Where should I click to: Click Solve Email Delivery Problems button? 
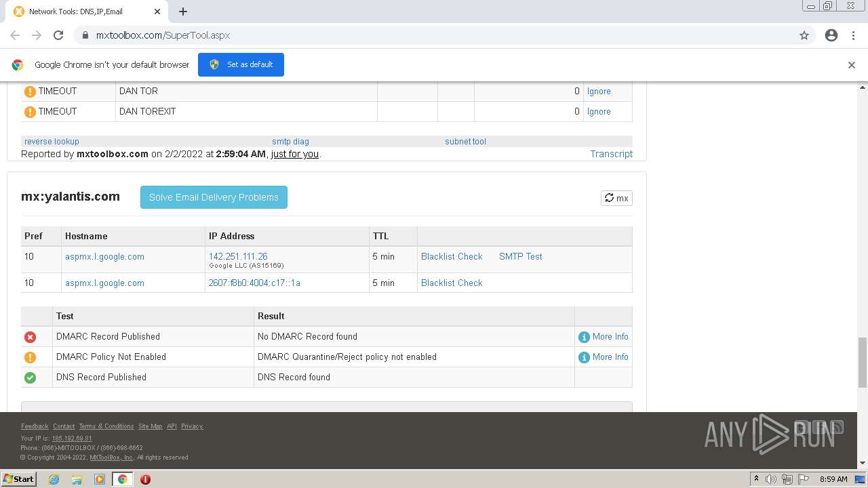pos(214,197)
